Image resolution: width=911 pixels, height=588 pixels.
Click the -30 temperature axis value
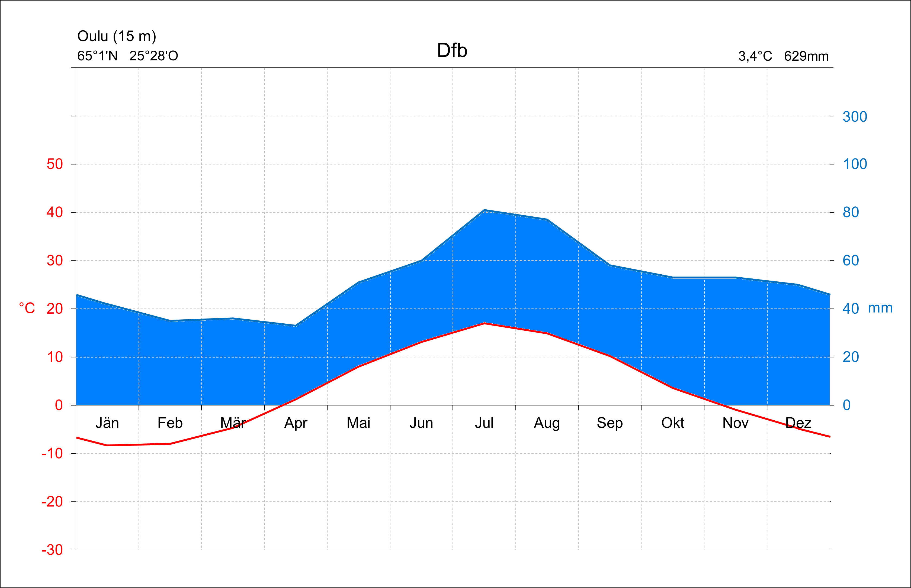52,550
